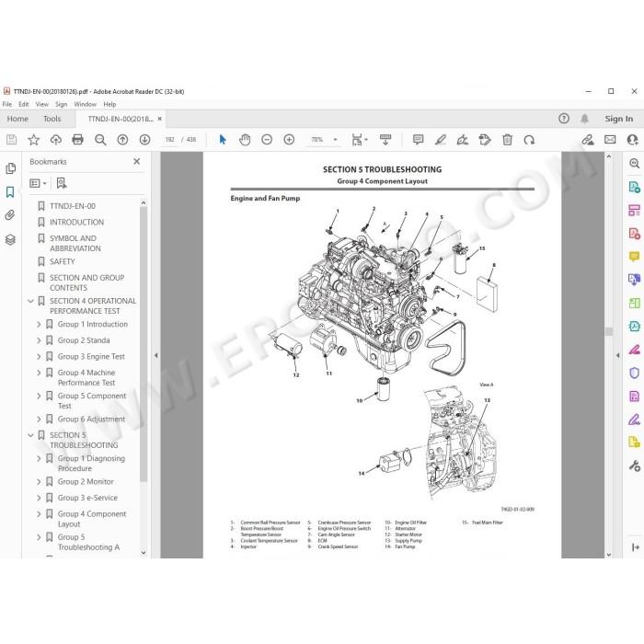Expand Group 1 Introduction bookmark

point(39,325)
